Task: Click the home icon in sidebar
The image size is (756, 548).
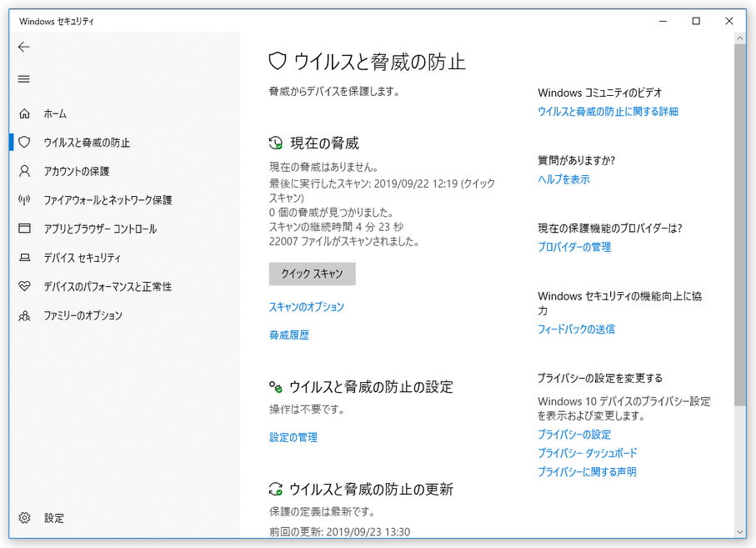Action: coord(24,113)
